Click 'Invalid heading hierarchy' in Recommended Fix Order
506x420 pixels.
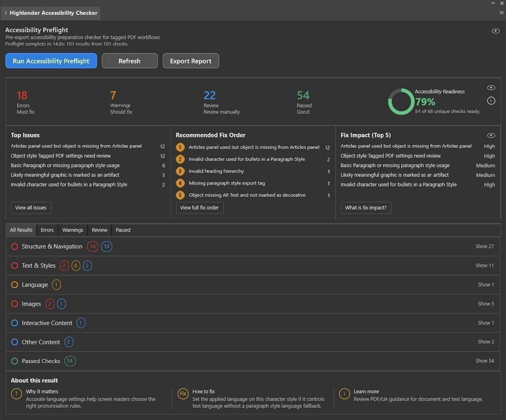point(216,171)
